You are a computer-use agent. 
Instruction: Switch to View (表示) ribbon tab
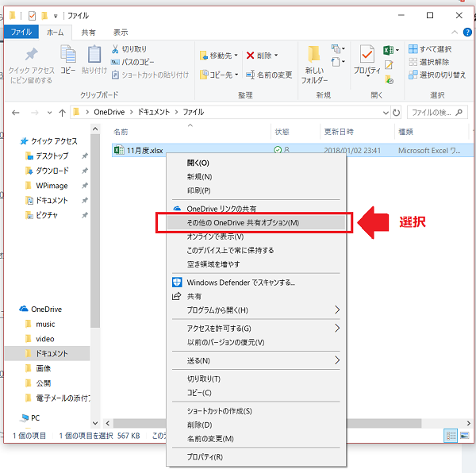point(121,33)
